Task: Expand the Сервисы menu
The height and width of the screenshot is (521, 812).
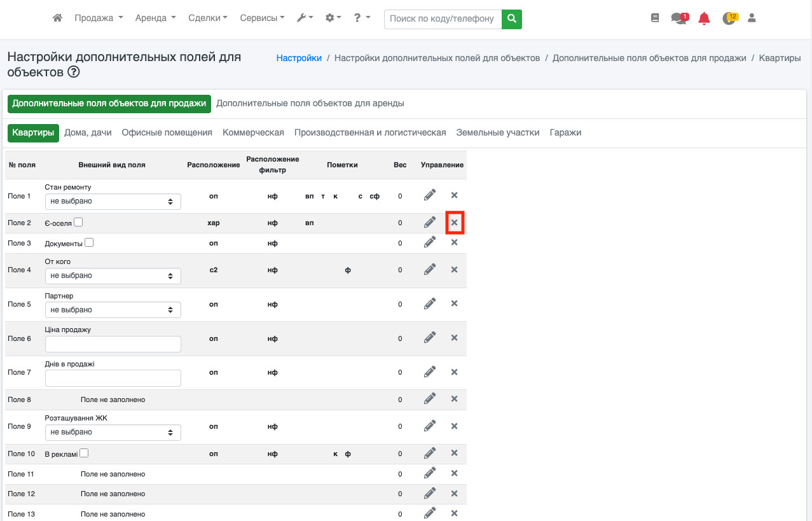Action: 262,18
